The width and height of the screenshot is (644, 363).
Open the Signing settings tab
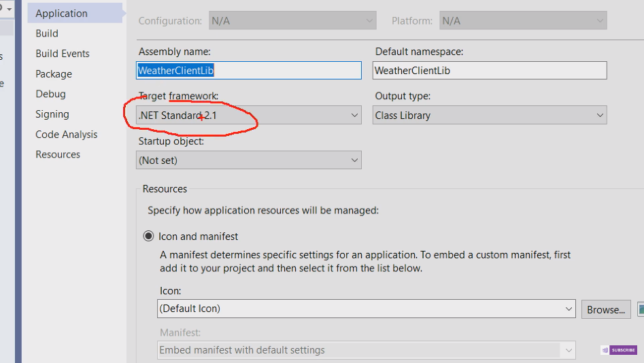click(52, 114)
